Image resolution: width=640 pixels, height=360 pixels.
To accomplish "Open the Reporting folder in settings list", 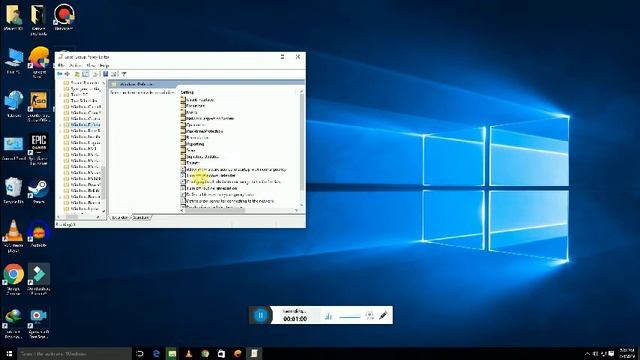I will click(193, 144).
